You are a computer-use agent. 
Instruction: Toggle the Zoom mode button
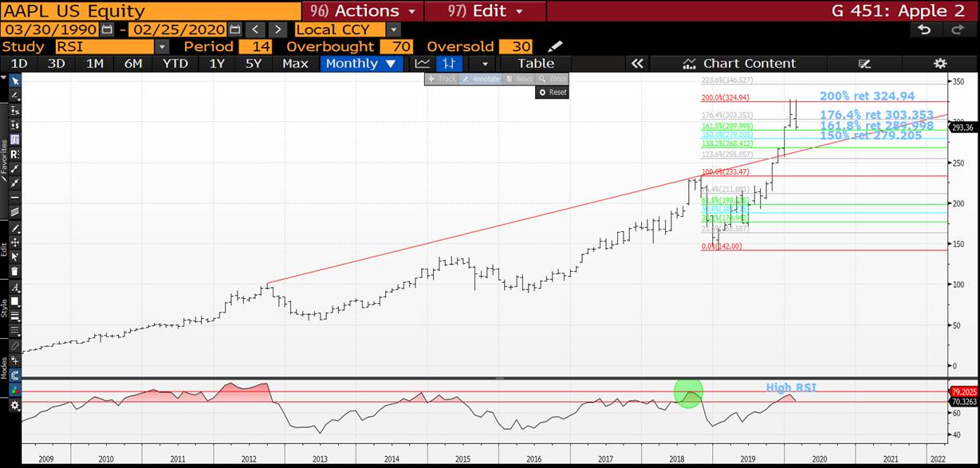tap(553, 79)
